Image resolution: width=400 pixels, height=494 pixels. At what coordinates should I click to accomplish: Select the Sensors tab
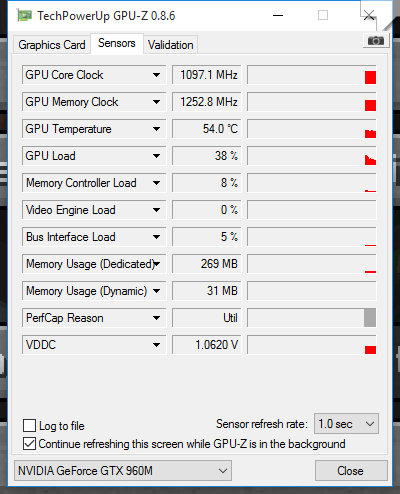[x=117, y=43]
